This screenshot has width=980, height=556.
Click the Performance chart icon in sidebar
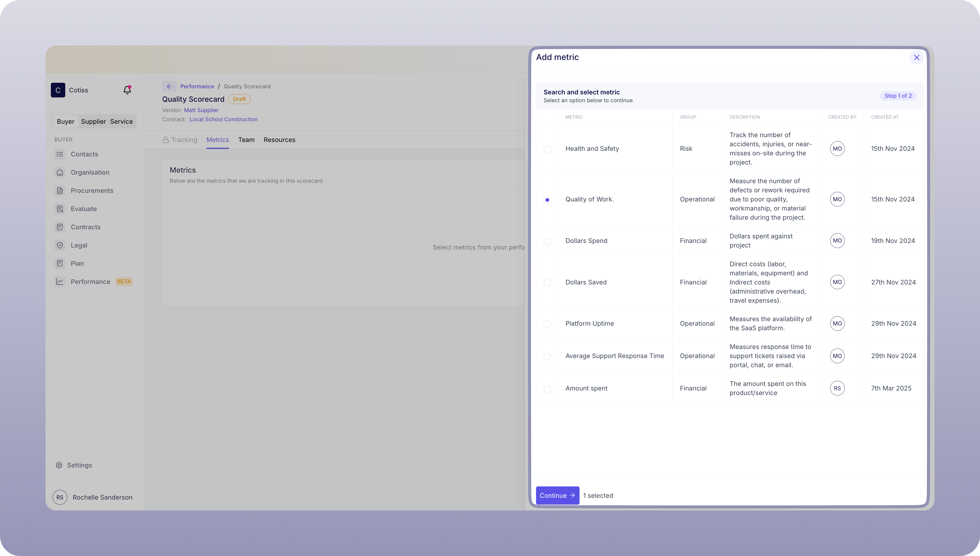point(60,282)
